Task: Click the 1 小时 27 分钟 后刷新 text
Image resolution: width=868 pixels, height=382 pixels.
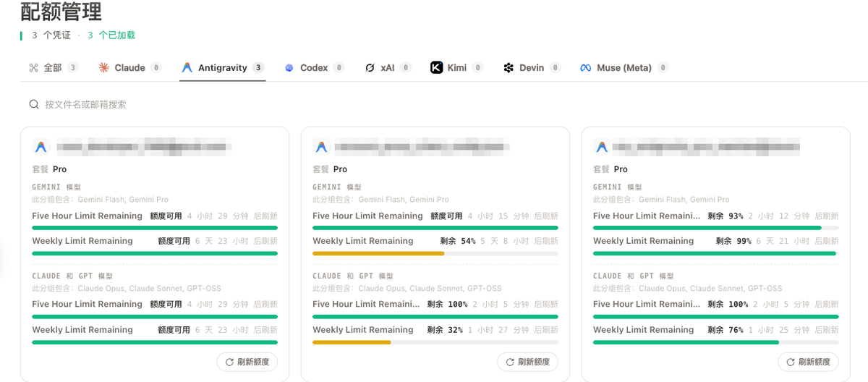Action: click(x=513, y=330)
